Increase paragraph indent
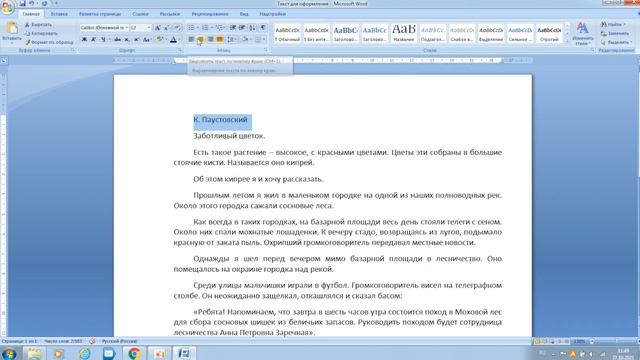The height and width of the screenshot is (360, 640). click(x=242, y=28)
